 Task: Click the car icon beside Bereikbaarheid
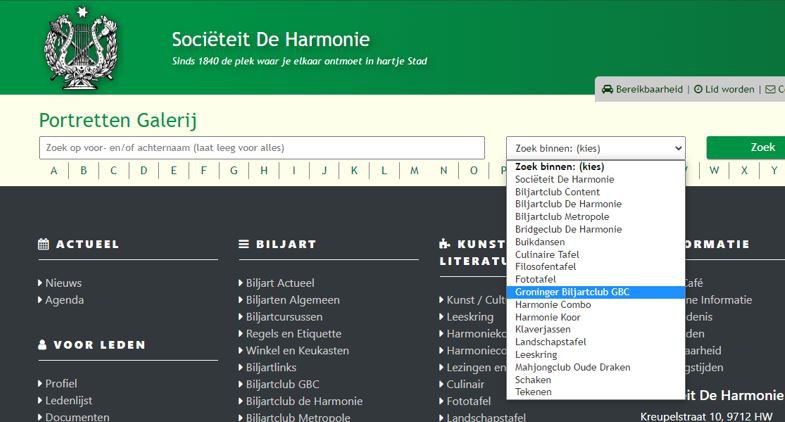click(607, 89)
